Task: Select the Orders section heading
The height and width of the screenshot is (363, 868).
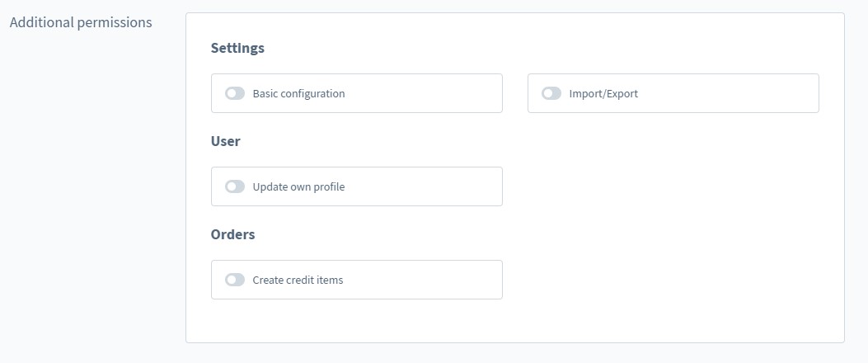Action: [233, 234]
